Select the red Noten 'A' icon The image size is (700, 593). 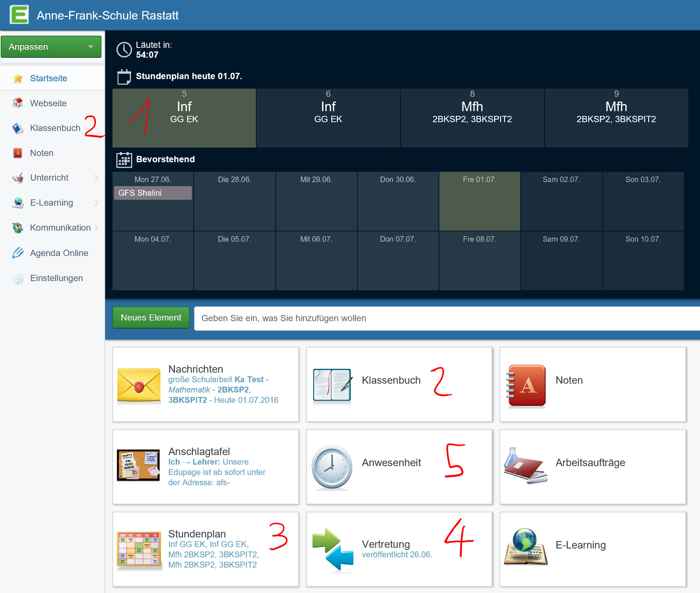pos(525,385)
